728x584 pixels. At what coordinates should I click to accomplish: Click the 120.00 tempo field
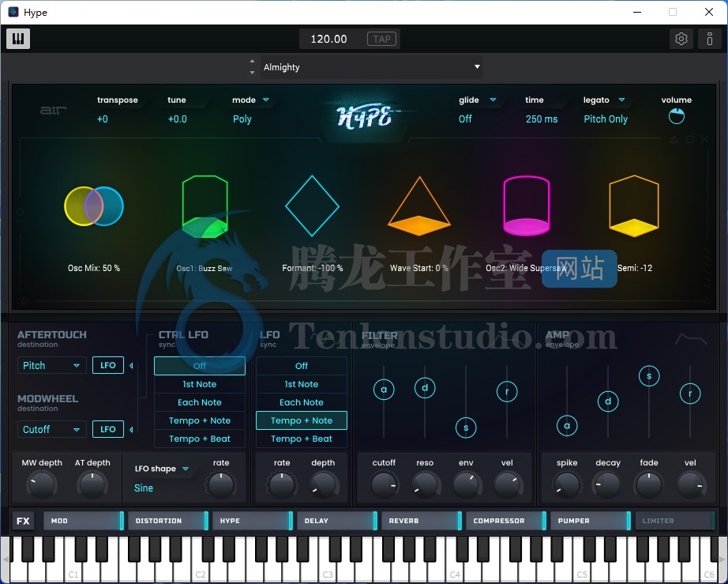(x=328, y=39)
